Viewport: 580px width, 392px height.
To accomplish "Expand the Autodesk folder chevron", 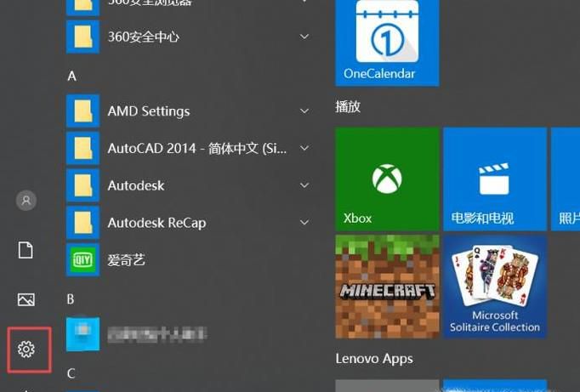I will click(x=304, y=185).
